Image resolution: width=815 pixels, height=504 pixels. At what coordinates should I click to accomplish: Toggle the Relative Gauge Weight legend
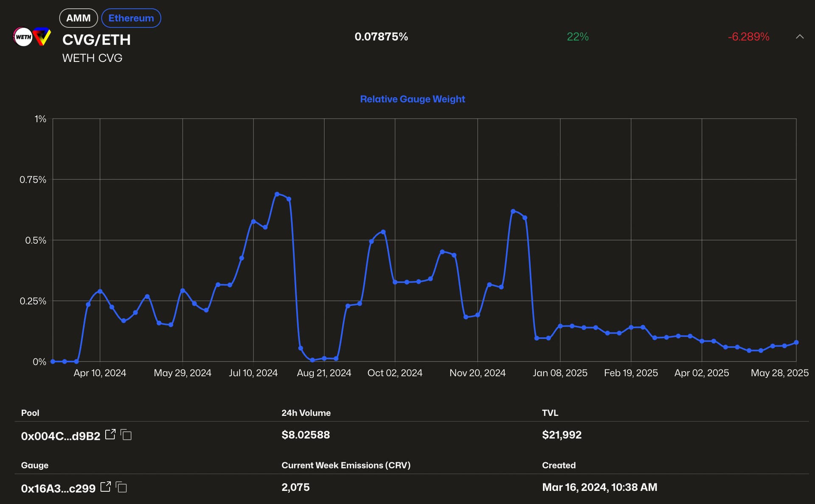(x=412, y=99)
